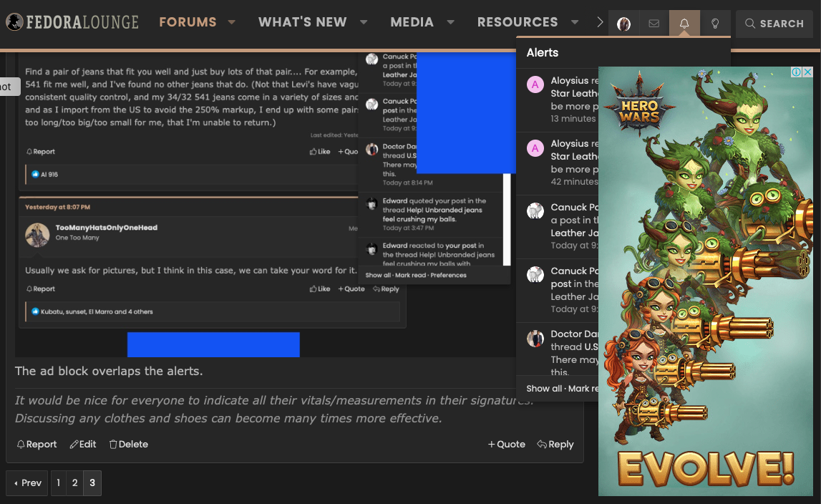Screen dimensions: 821x504
Task: Reply to the bottom post
Action: [x=555, y=445]
